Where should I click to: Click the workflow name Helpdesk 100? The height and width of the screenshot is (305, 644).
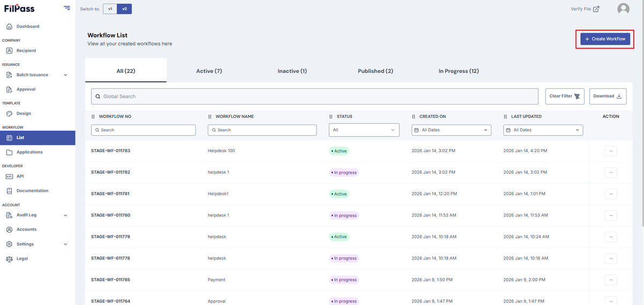[x=221, y=151]
